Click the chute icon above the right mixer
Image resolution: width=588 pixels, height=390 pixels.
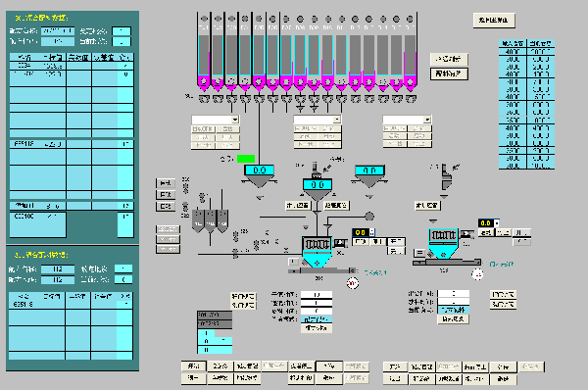[446, 176]
